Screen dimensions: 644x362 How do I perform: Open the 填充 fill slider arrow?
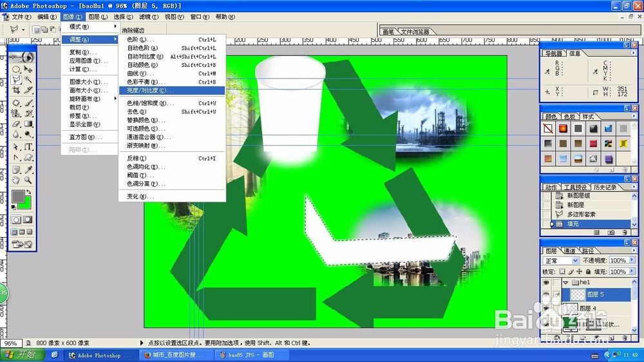[x=632, y=272]
